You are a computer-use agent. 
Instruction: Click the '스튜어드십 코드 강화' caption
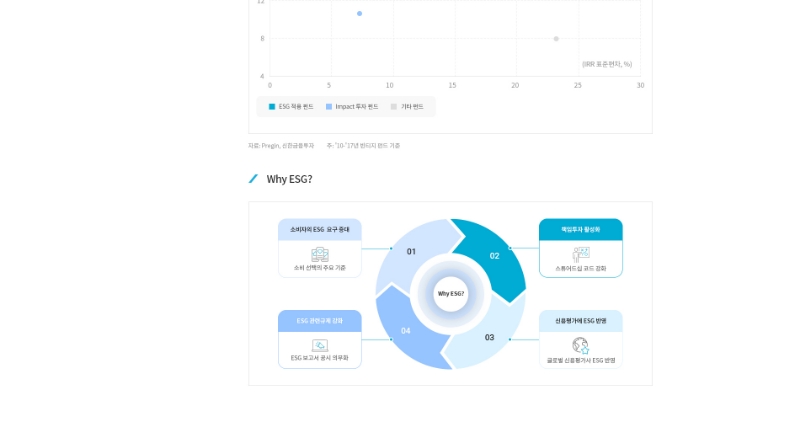click(581, 268)
